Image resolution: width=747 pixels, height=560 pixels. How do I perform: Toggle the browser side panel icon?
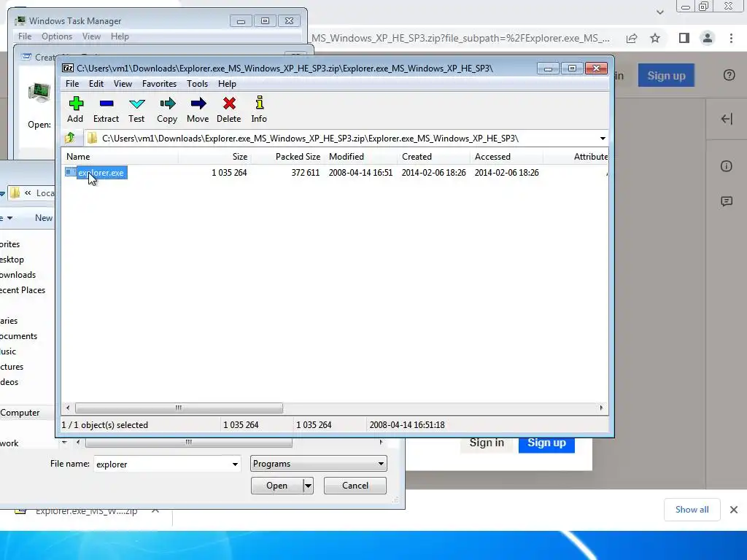click(684, 38)
